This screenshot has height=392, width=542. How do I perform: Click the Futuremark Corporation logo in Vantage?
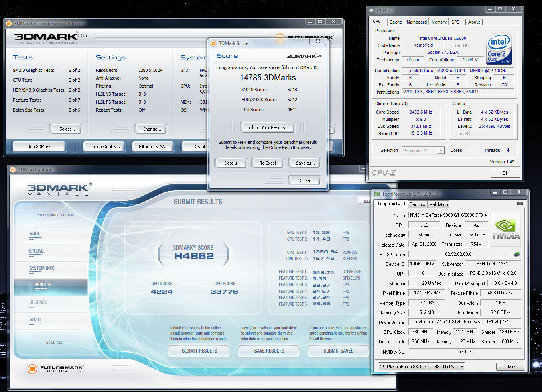coord(55,369)
